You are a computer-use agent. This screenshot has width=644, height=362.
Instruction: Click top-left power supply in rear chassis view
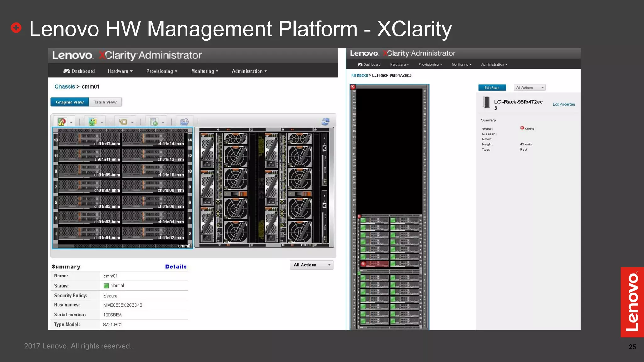pos(208,151)
